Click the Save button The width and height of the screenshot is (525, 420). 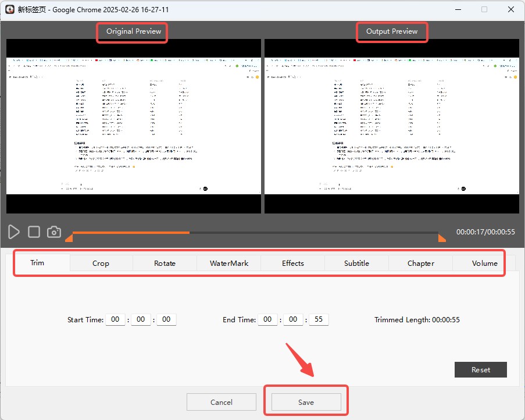point(306,402)
